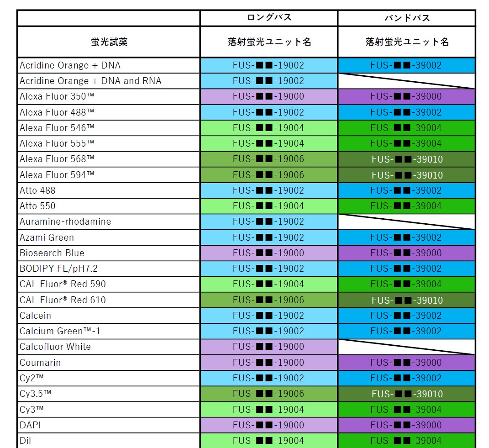The image size is (489, 448).
Task: Click the 'BODIPY FL/pH7.2' cell
Action: [109, 269]
